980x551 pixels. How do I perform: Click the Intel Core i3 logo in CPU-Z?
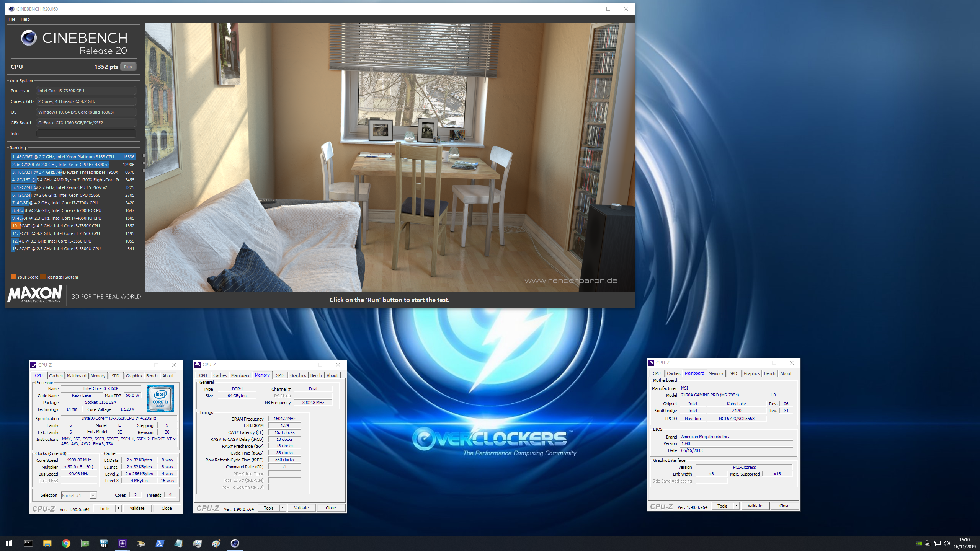point(160,398)
